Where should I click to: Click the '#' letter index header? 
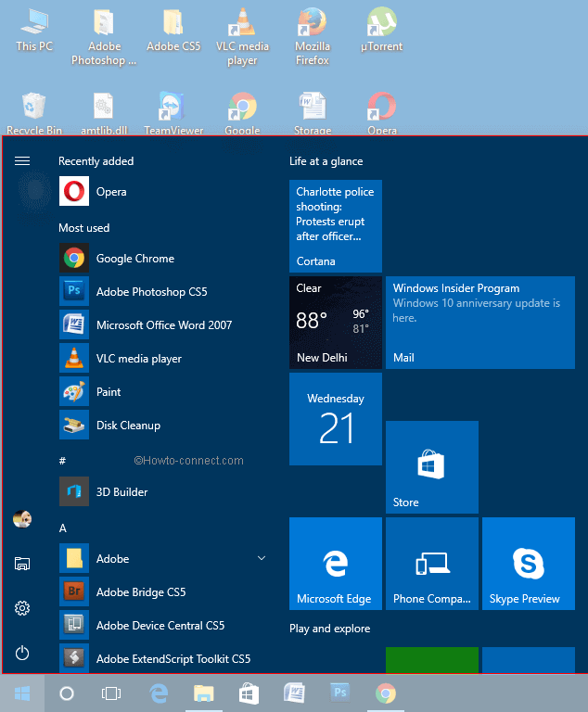(62, 461)
